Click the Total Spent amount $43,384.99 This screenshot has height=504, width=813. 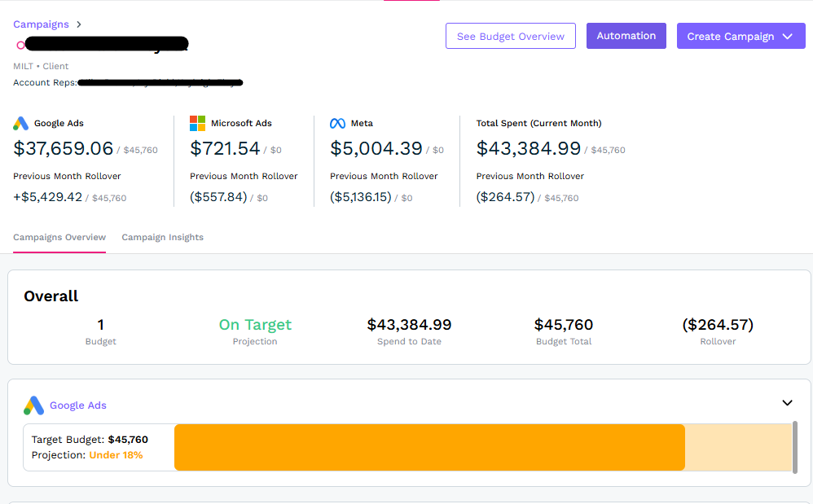528,148
